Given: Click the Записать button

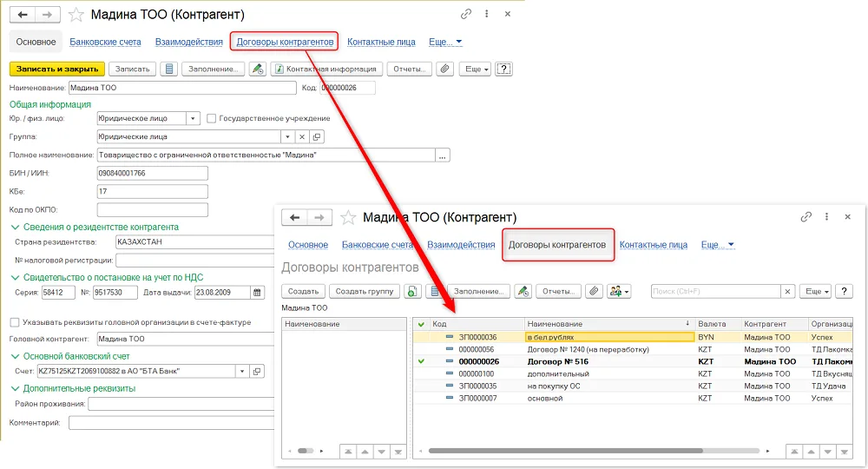Looking at the screenshot, I should [x=132, y=69].
